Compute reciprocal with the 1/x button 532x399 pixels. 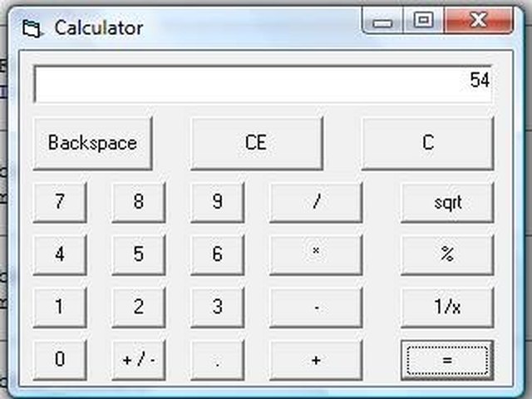(447, 307)
